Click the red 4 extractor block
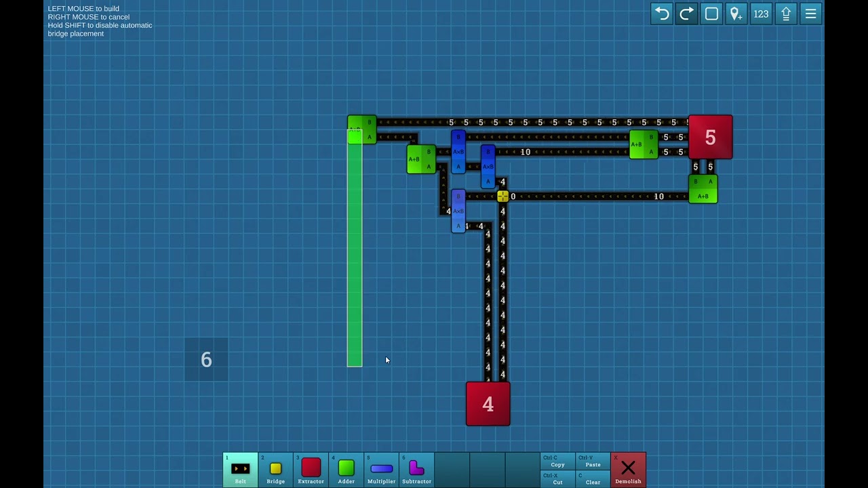This screenshot has width=868, height=488. click(488, 404)
